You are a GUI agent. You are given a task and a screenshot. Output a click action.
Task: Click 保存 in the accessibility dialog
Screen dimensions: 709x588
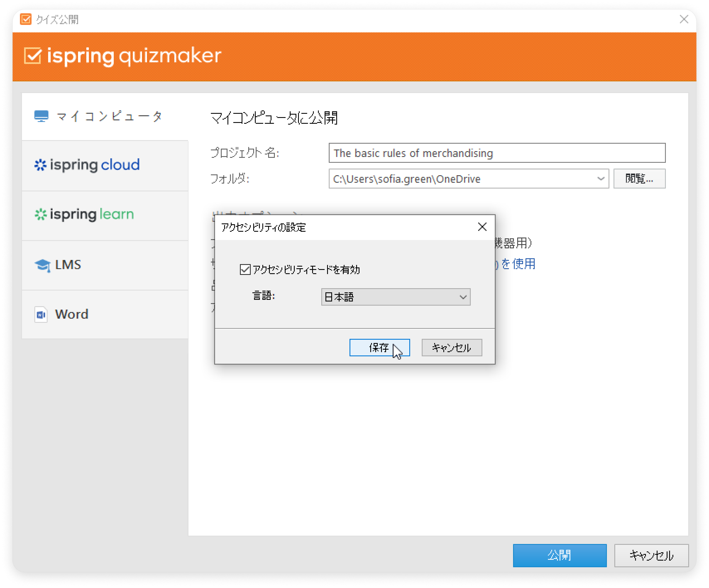(x=379, y=348)
